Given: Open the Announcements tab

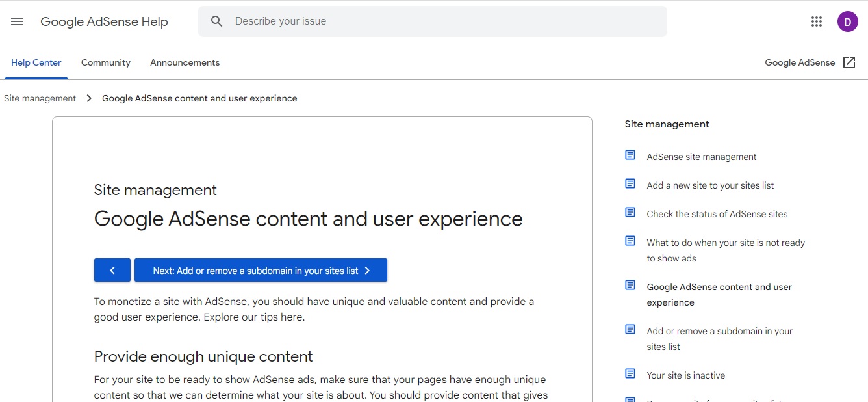Looking at the screenshot, I should click(185, 63).
